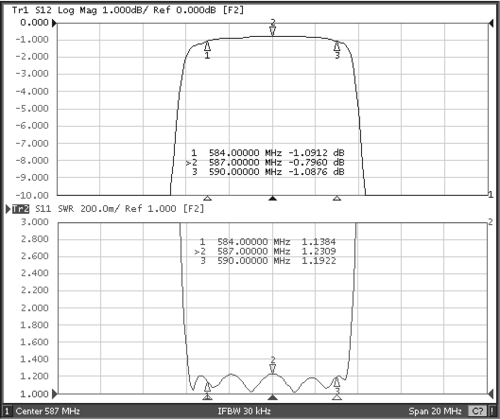Click the SWR 1.000 reference arrow on the left

point(55,394)
